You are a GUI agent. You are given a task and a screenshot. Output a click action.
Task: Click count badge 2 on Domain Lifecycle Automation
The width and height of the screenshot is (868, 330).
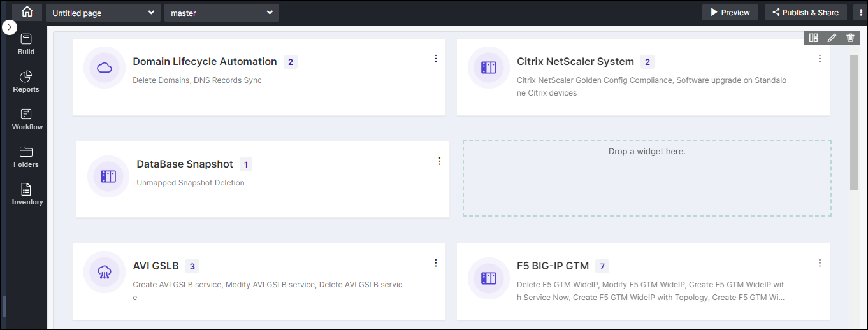[x=291, y=62]
